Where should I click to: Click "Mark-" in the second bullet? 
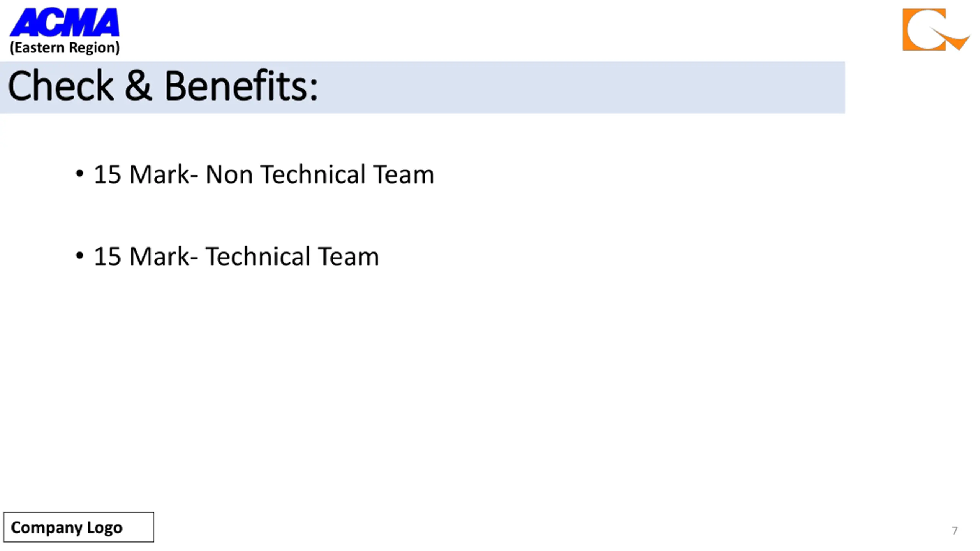163,256
